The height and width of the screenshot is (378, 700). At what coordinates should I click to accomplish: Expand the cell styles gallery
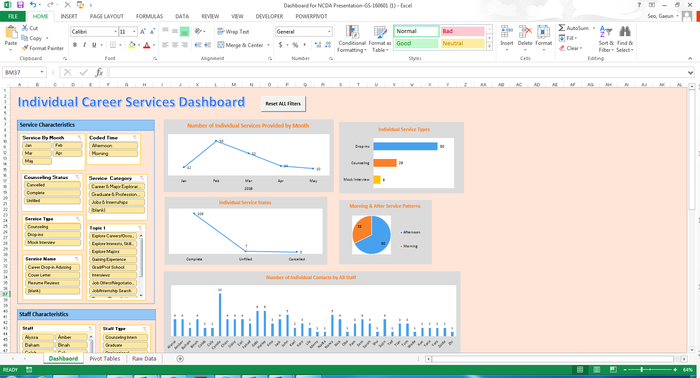[490, 46]
